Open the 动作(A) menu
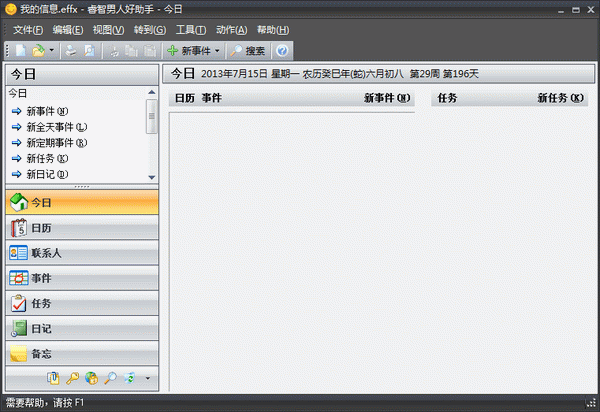 (x=232, y=30)
